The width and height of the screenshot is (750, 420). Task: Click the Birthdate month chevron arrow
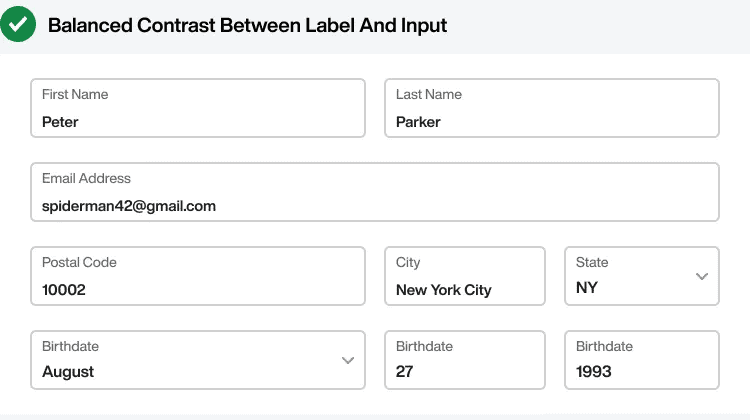pyautogui.click(x=348, y=360)
